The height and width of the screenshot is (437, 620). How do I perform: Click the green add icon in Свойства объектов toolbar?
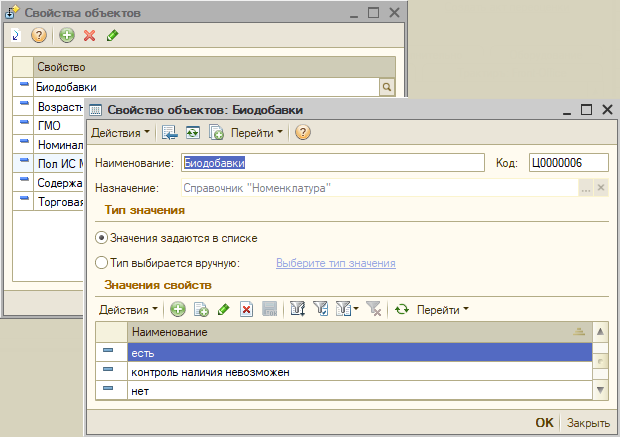click(66, 36)
